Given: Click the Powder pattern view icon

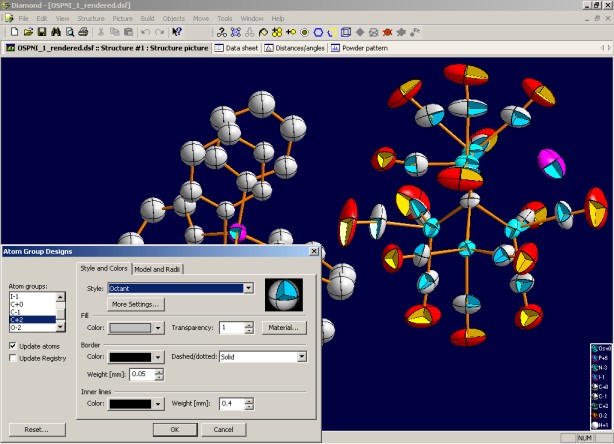Looking at the screenshot, I should pos(335,47).
